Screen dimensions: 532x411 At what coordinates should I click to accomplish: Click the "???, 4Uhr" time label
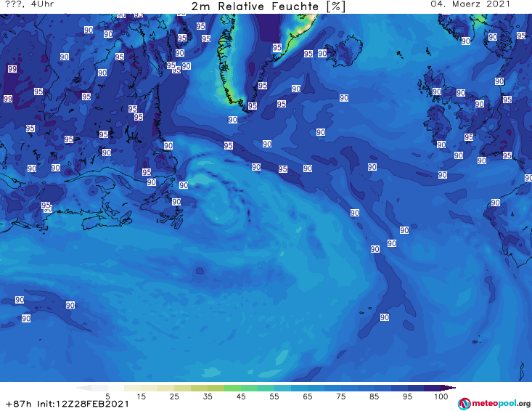(x=30, y=4)
